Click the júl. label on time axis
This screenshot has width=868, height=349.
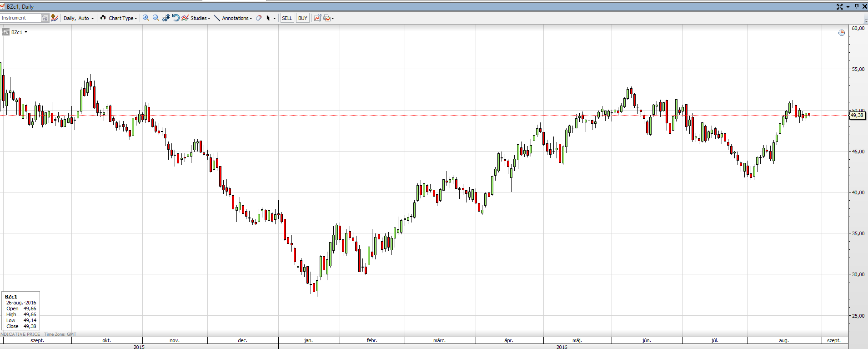[x=715, y=340]
